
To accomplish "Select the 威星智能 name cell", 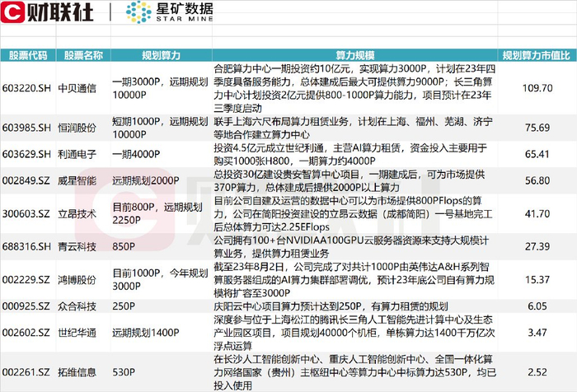I will [77, 180].
